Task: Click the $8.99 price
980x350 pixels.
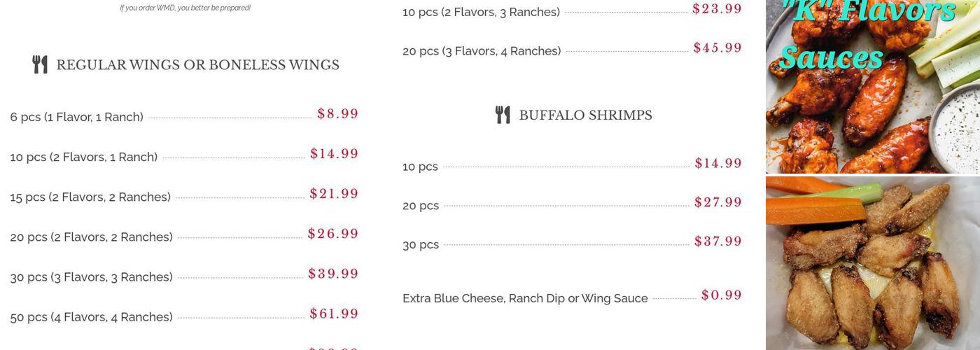Action: [x=338, y=114]
